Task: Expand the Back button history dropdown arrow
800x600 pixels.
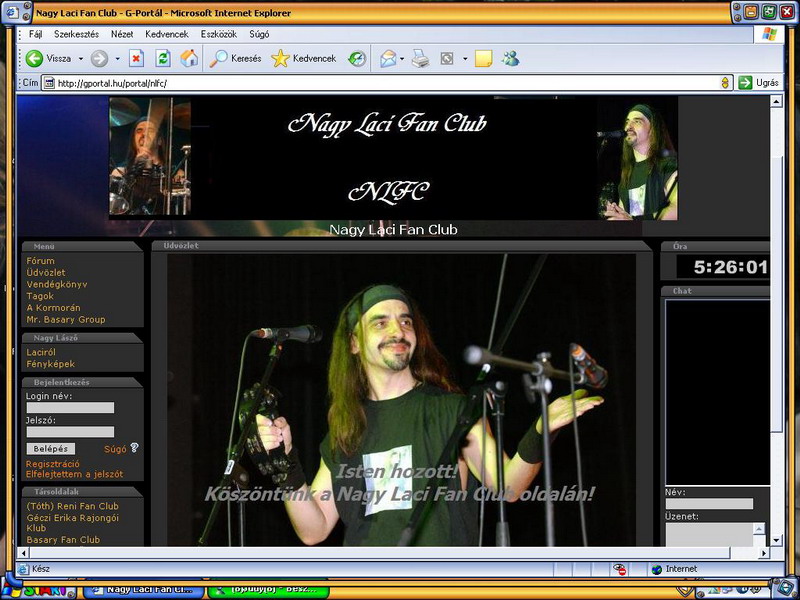Action: 80,59
